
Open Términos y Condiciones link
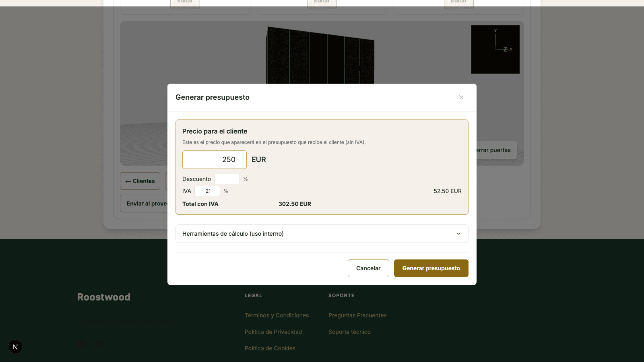click(x=277, y=315)
